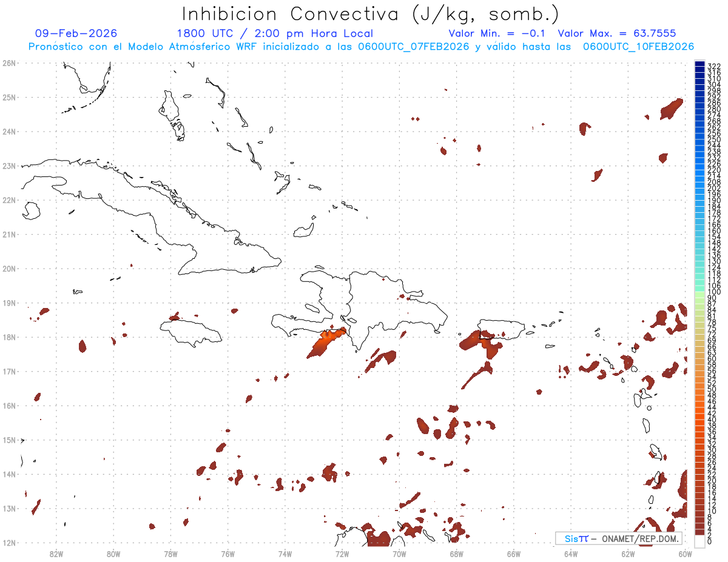Click the 74W longitude label
Screen dimensions: 728x562
285,554
